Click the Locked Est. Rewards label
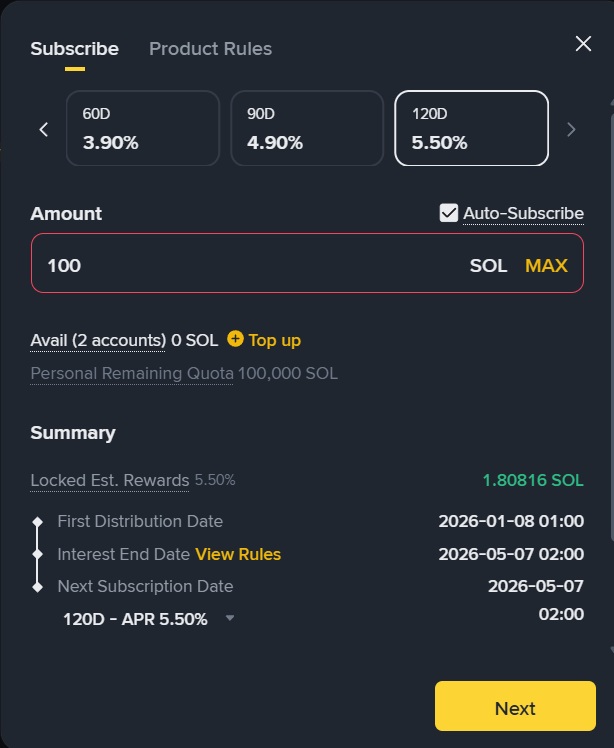This screenshot has height=748, width=614. [109, 480]
